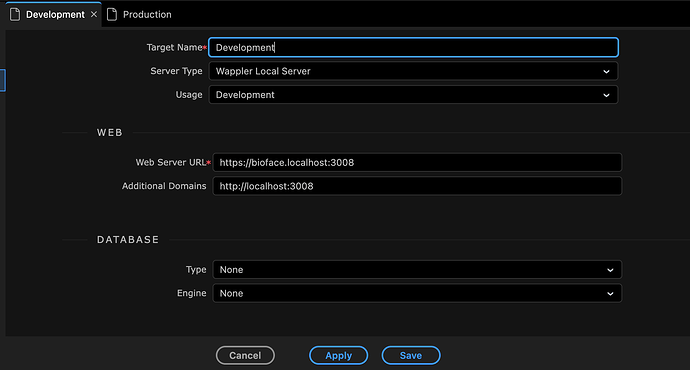Viewport: 690px width, 370px height.
Task: Click the Cancel button
Action: pos(245,355)
